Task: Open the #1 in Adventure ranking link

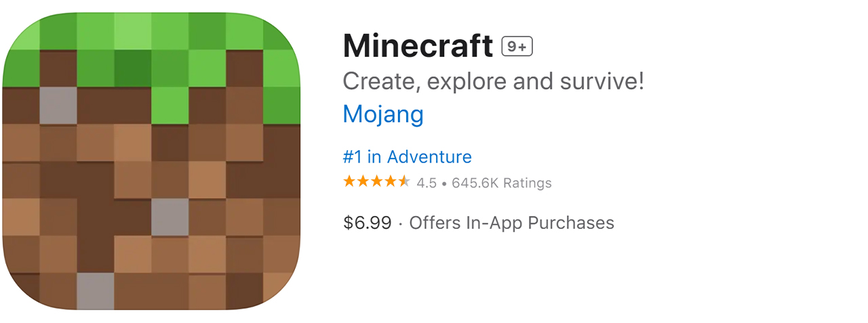Action: (407, 157)
